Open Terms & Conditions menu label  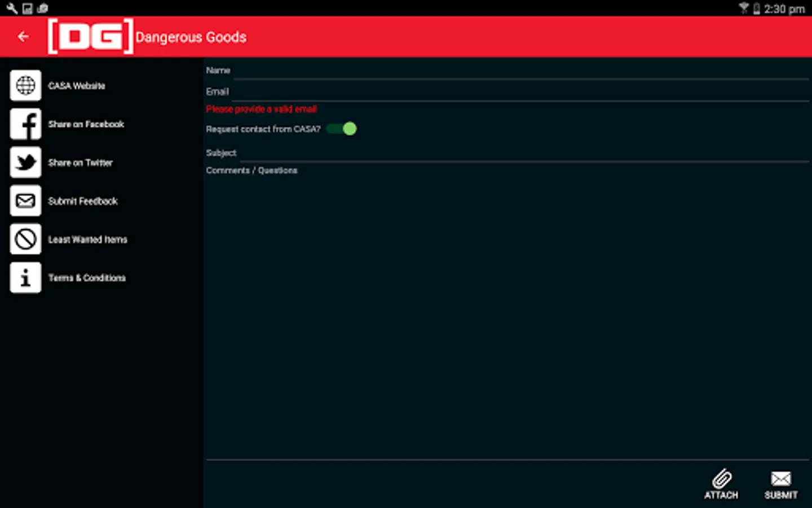[x=87, y=278]
